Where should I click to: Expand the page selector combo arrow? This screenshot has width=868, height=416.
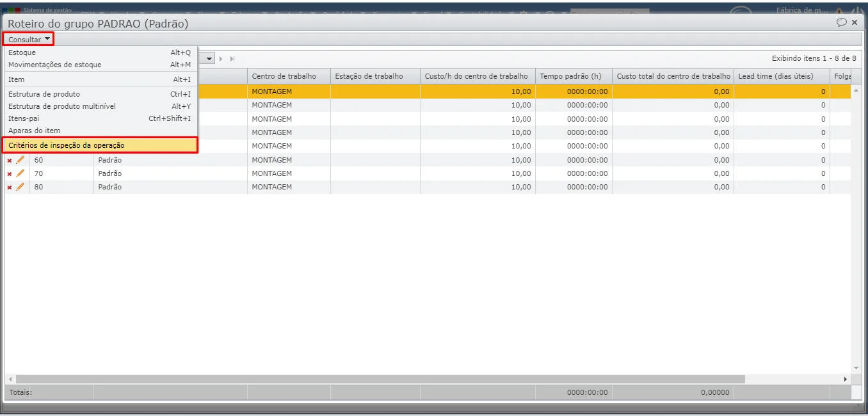point(209,58)
